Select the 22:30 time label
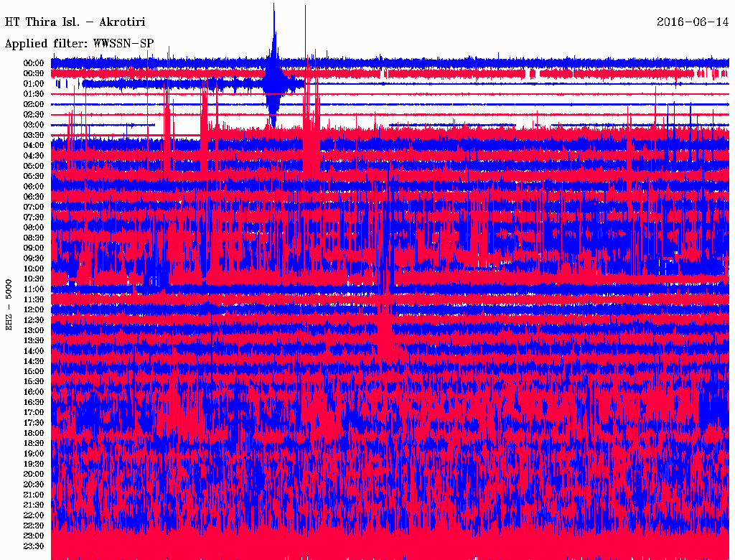Viewport: 735px width, 560px height. (x=34, y=526)
